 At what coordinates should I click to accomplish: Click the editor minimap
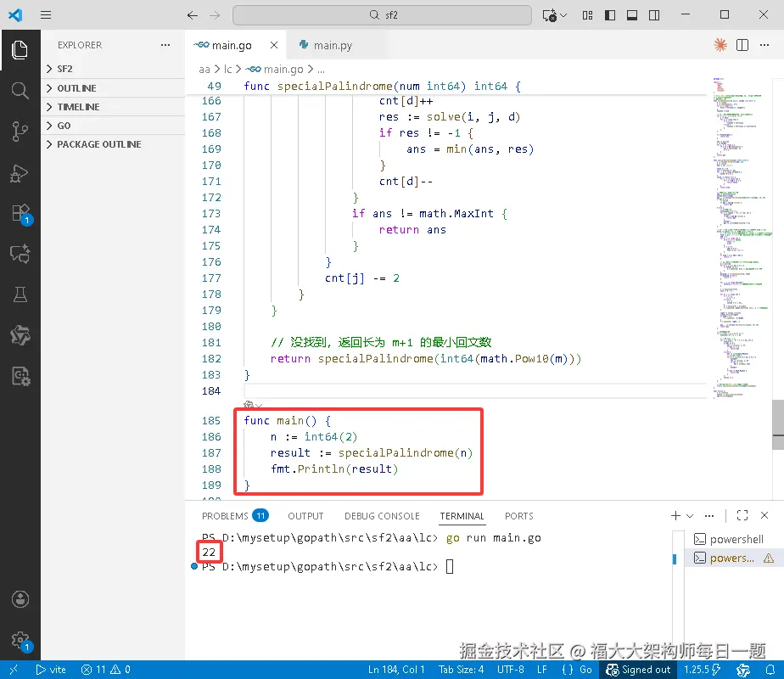[x=740, y=238]
